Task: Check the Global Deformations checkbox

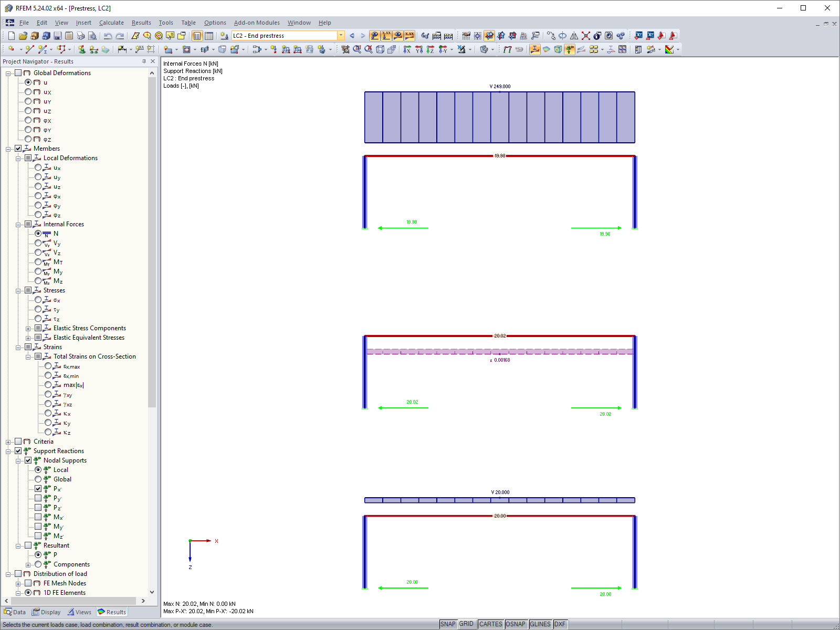Action: click(x=18, y=73)
